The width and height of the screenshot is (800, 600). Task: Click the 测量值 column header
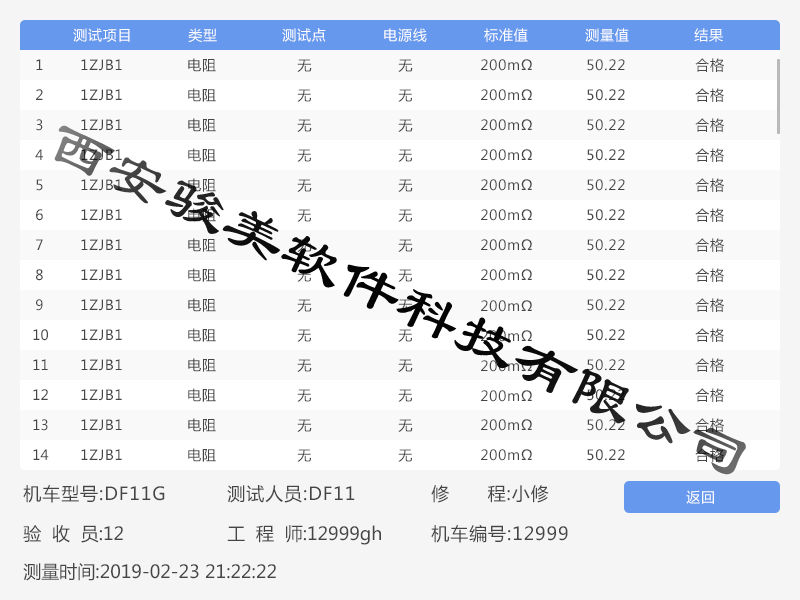coord(606,36)
